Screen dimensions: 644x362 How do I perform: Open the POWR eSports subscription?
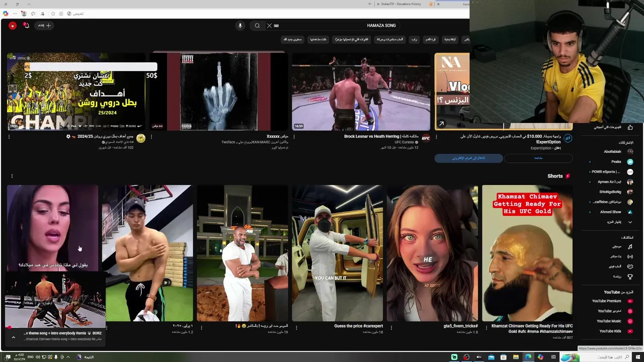tap(611, 171)
